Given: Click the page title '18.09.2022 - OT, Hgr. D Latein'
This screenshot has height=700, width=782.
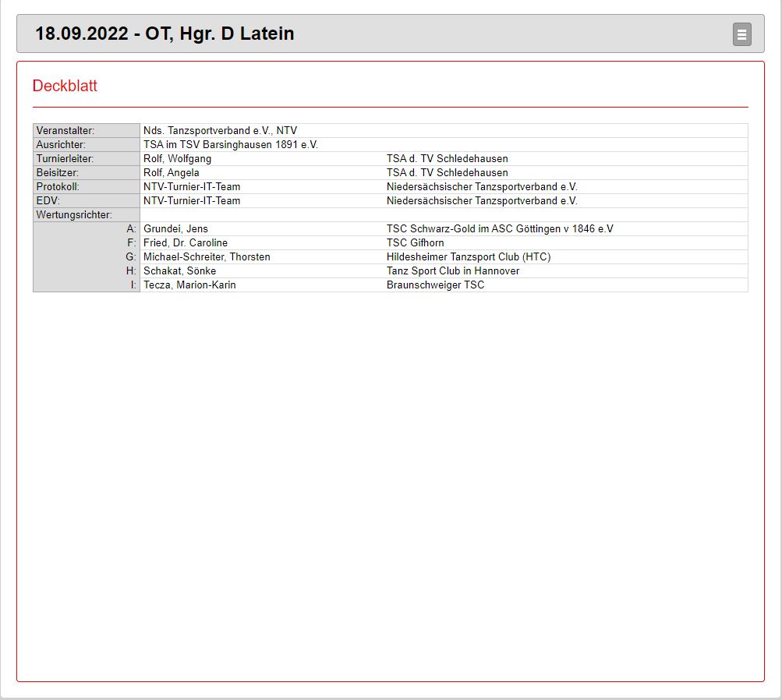Looking at the screenshot, I should coord(165,34).
